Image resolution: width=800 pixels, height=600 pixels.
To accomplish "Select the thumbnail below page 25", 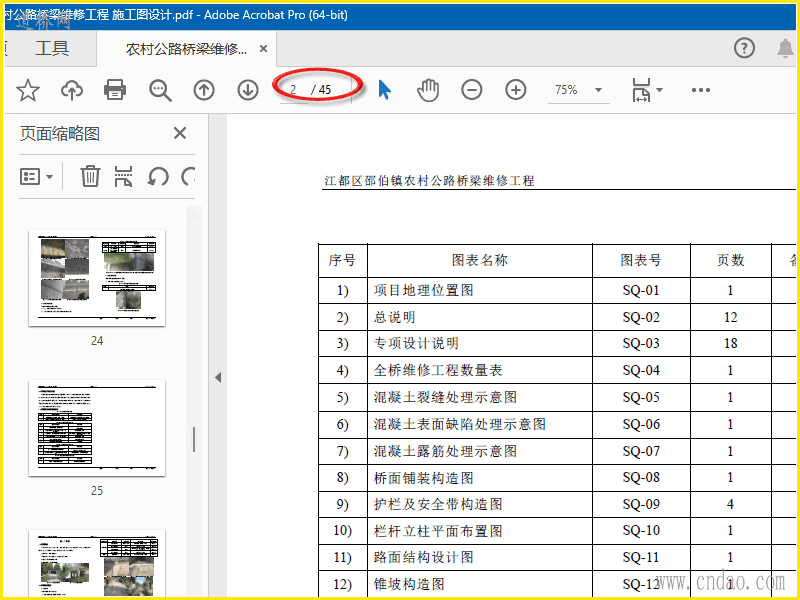I will (x=97, y=563).
